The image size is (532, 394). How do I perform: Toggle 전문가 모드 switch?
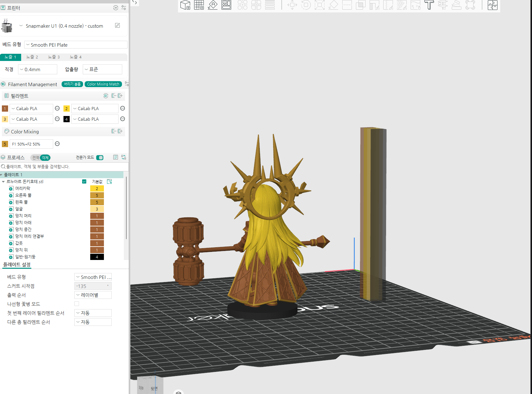coord(100,158)
